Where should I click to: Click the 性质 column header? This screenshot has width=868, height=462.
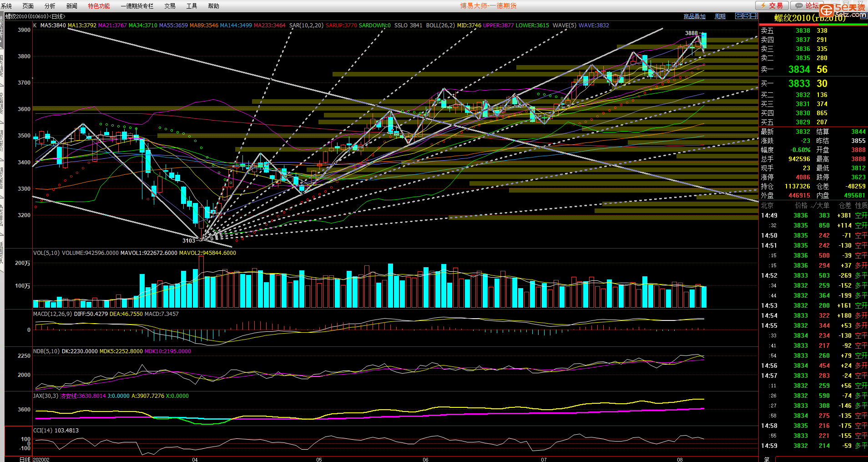tap(861, 206)
